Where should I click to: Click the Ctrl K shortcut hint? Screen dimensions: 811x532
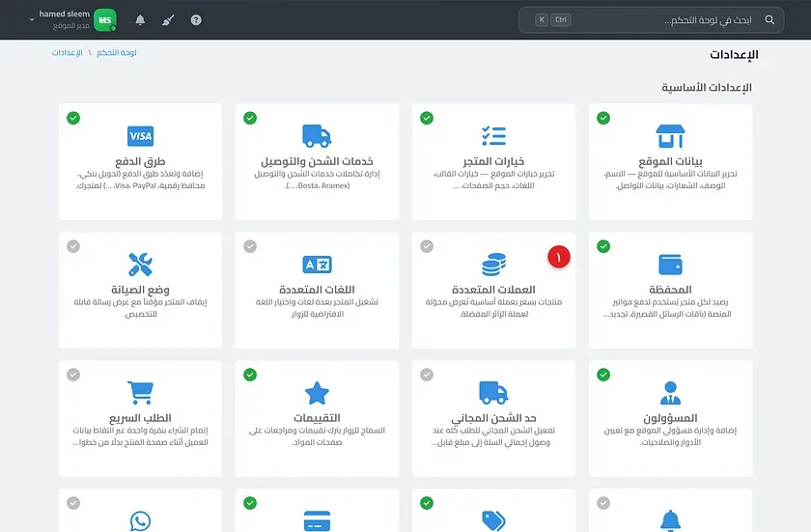pos(553,19)
